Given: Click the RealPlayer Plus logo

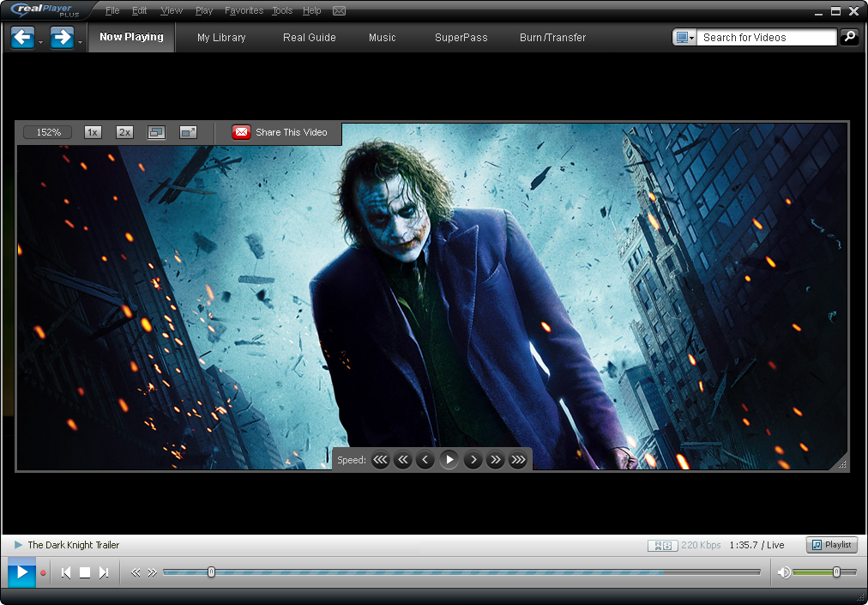Looking at the screenshot, I should 45,10.
